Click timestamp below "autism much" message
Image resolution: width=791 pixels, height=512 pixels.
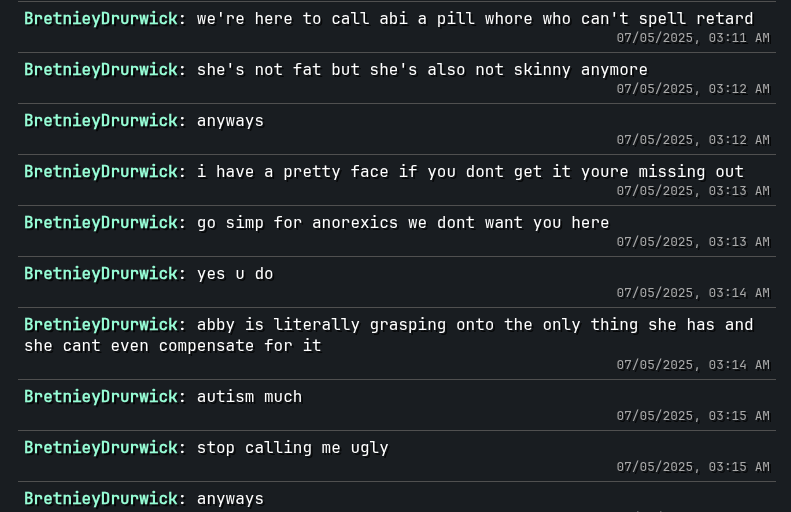point(692,416)
